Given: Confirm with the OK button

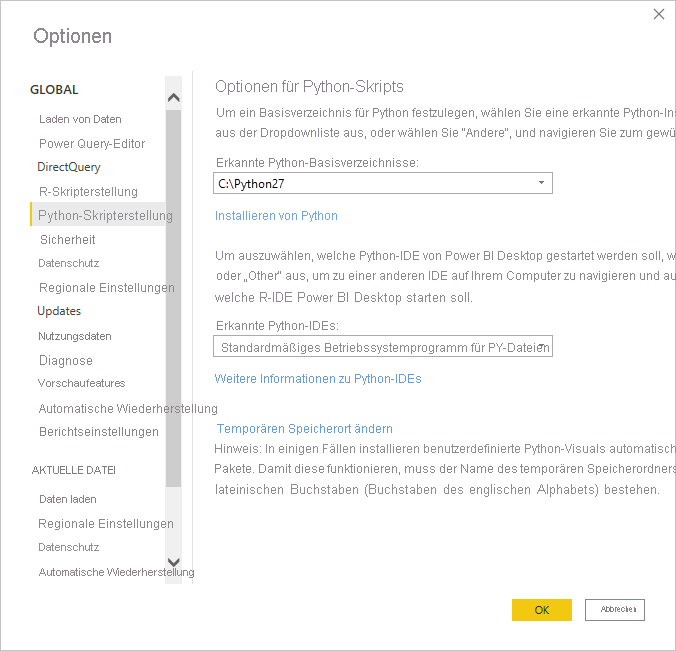Looking at the screenshot, I should point(541,610).
